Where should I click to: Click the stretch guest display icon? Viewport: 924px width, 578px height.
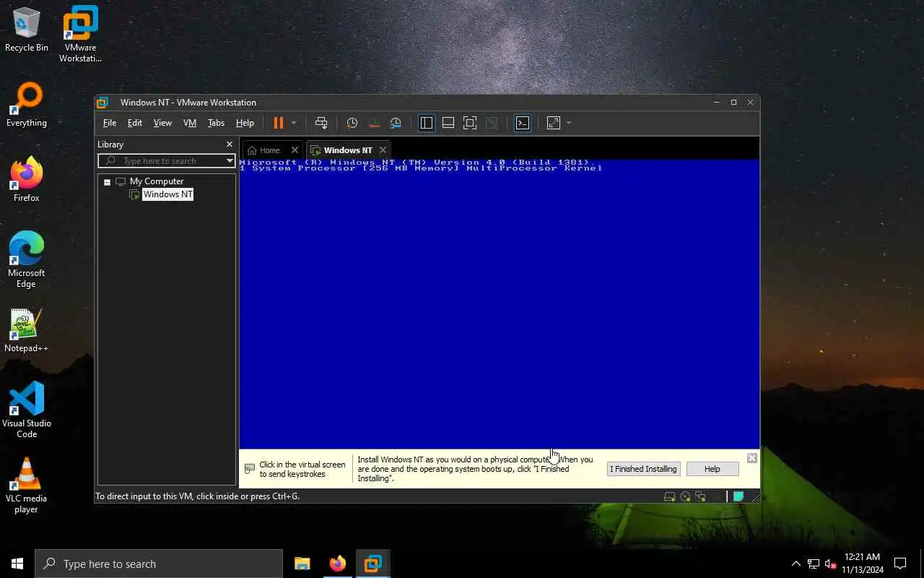(554, 123)
